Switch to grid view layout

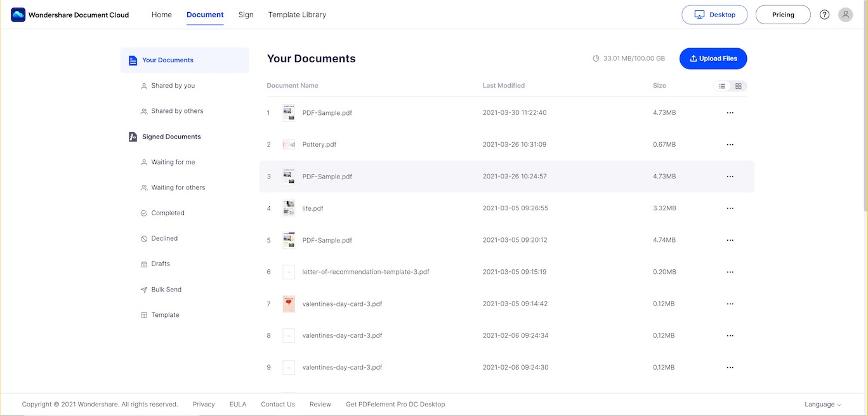(x=739, y=86)
